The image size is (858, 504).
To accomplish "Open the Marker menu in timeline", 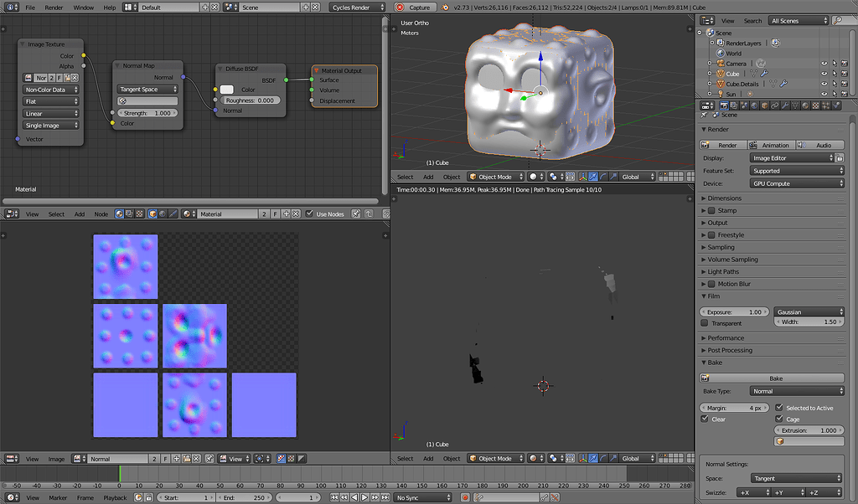I will coord(58,498).
